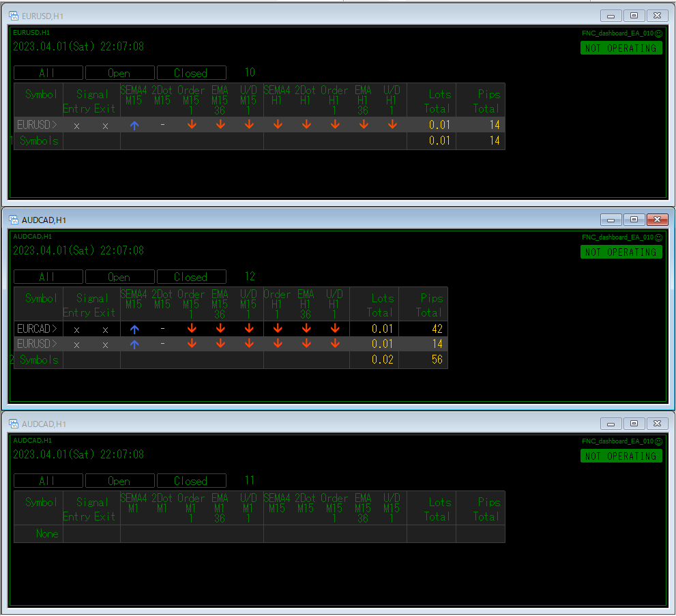The height and width of the screenshot is (616, 676).
Task: Toggle NOT OPERATING button in EURUSD,H1 window
Action: tap(621, 48)
